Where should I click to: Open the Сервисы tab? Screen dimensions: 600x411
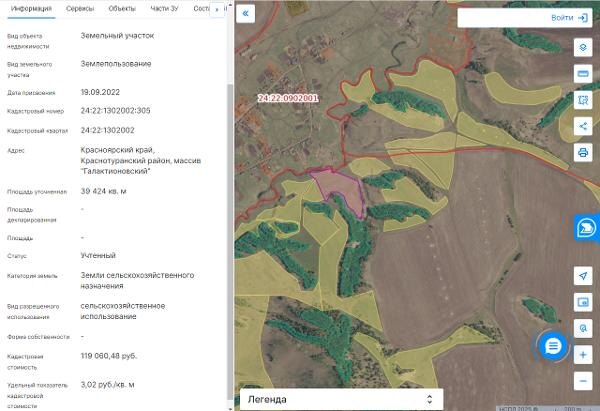point(80,8)
